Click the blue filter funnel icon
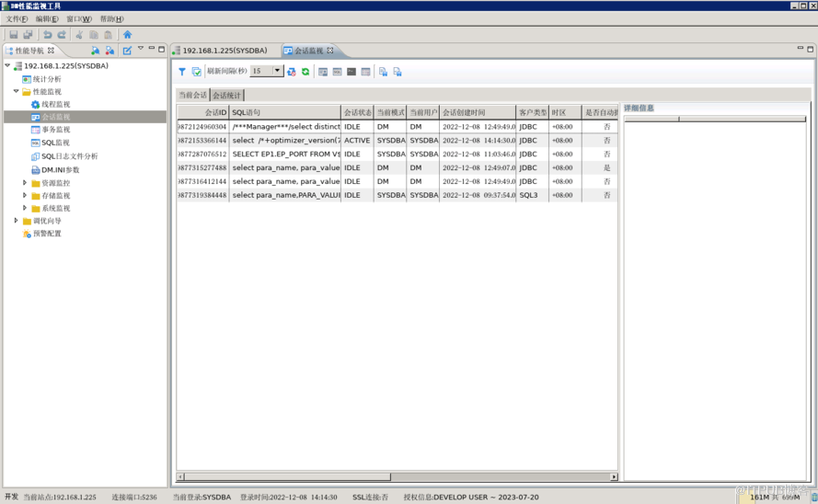 click(x=182, y=72)
